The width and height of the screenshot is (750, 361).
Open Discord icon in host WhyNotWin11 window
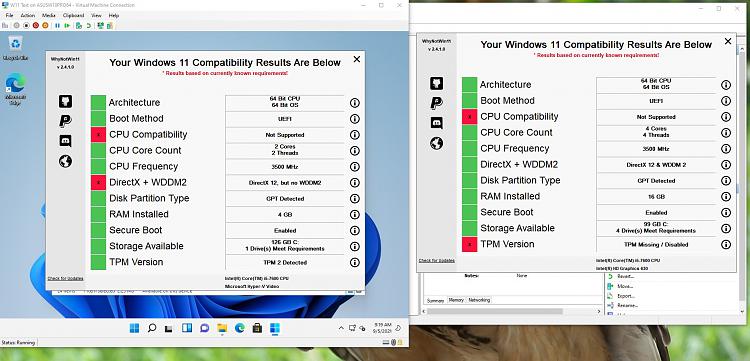tap(436, 123)
